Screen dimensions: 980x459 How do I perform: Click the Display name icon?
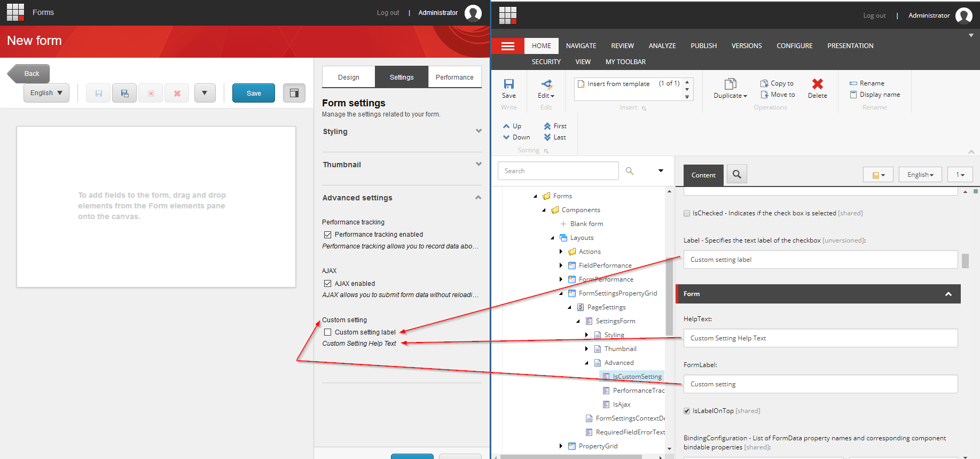point(853,95)
